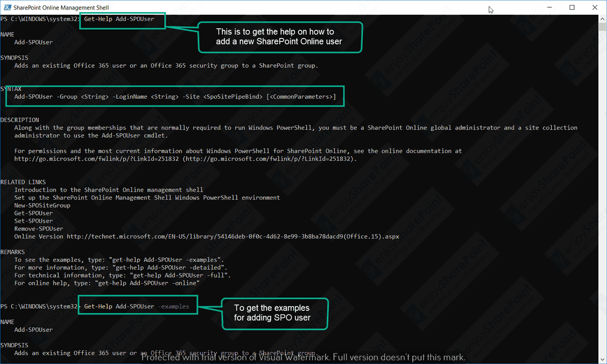607x364 pixels.
Task: Click the 'RELATED LINKS' heading
Action: pos(23,182)
